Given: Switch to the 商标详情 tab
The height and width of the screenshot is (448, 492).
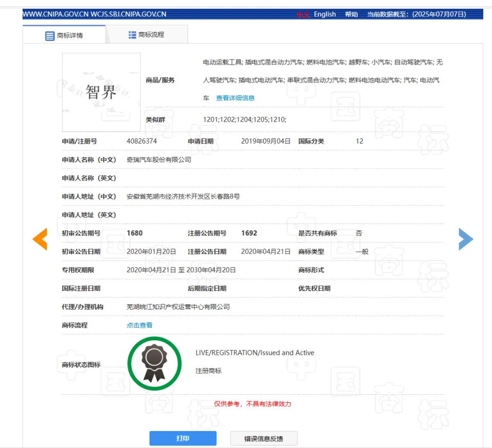Looking at the screenshot, I should tap(64, 34).
